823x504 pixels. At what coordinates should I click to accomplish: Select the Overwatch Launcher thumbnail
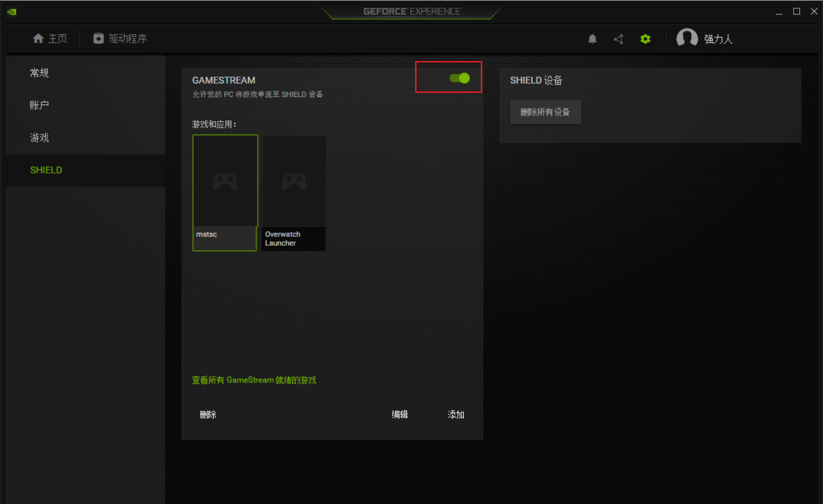pyautogui.click(x=294, y=193)
